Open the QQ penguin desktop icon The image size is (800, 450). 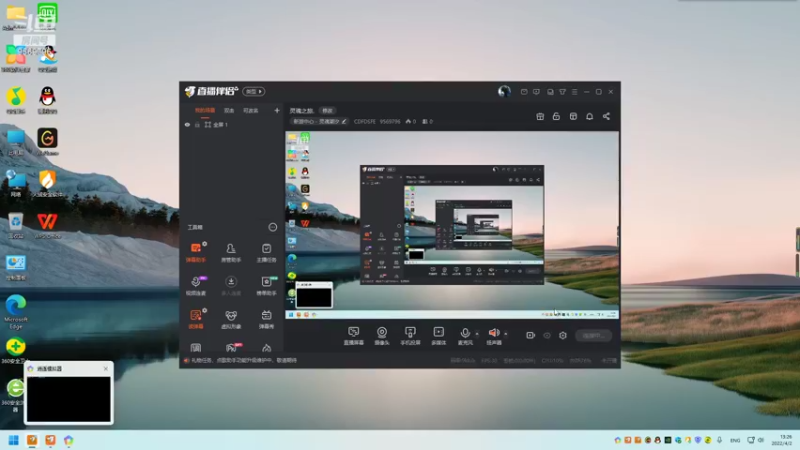[47, 100]
